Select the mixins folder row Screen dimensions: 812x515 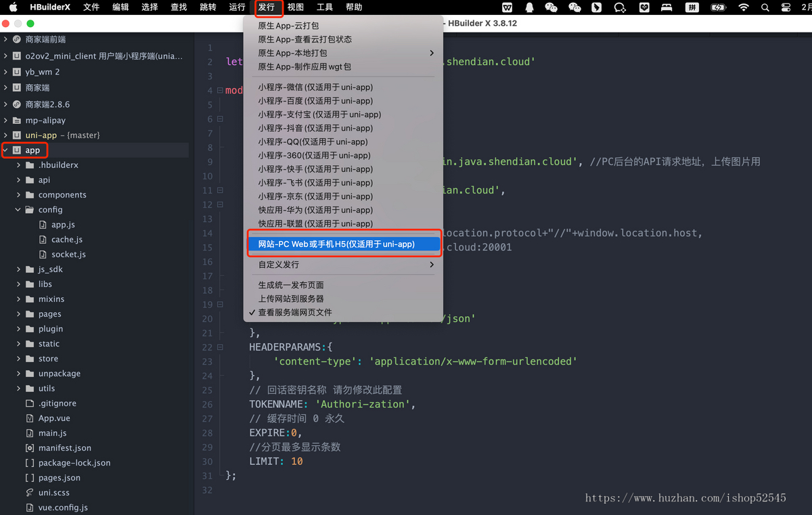pos(95,299)
